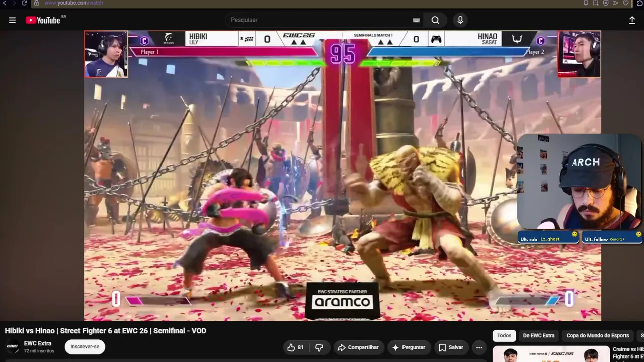Click the heart icon in browser toolbar
644x362 pixels.
(x=626, y=3)
